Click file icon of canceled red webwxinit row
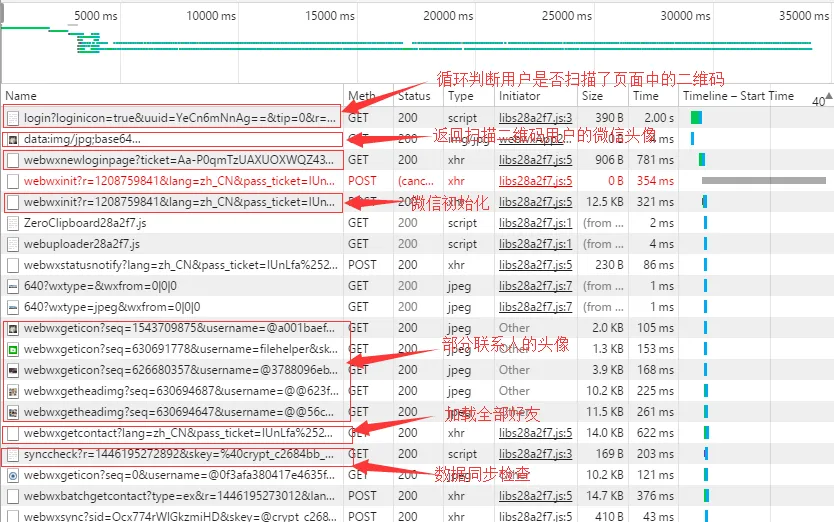 13,181
